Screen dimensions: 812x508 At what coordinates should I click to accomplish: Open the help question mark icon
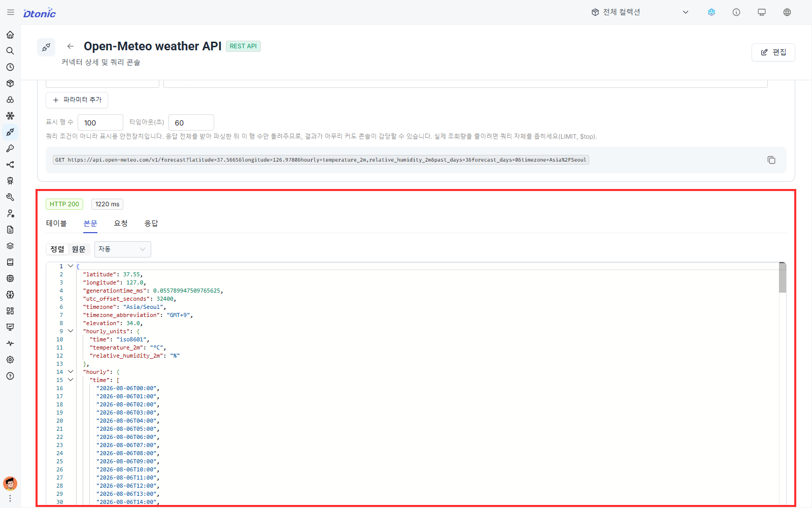click(x=10, y=376)
